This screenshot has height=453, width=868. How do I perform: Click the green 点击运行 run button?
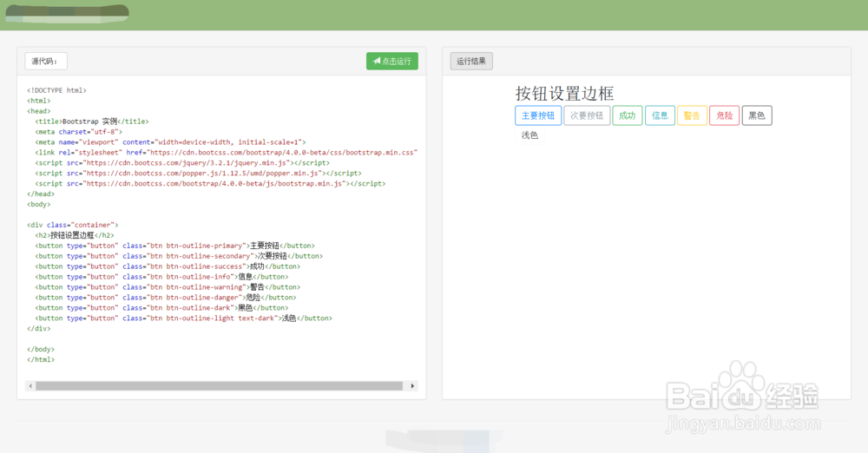point(392,61)
